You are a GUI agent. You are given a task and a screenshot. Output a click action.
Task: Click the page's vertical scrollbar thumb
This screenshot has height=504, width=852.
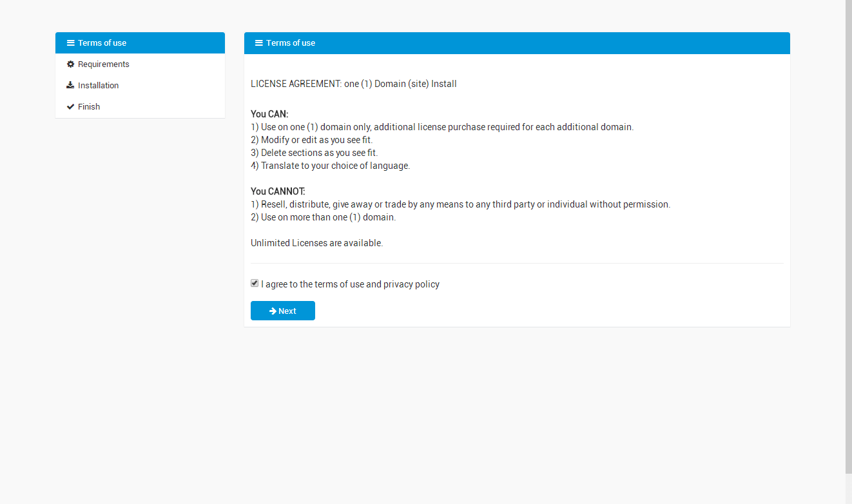pyautogui.click(x=848, y=232)
